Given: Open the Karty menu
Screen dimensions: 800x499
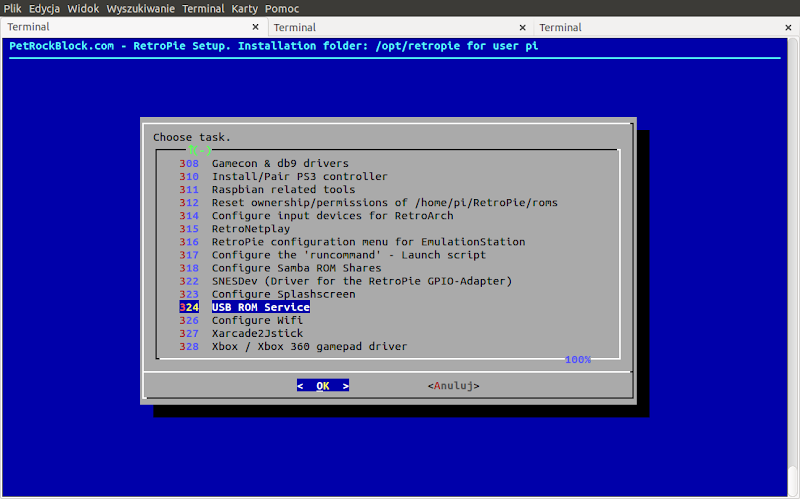Looking at the screenshot, I should click(x=244, y=9).
